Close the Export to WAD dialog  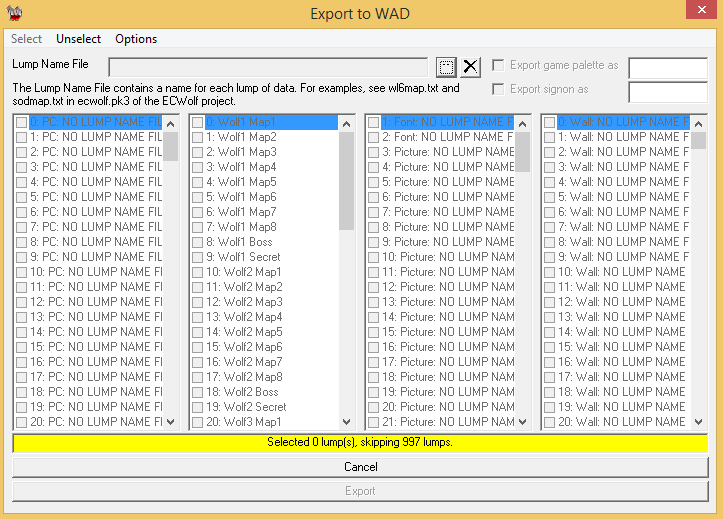[x=701, y=10]
